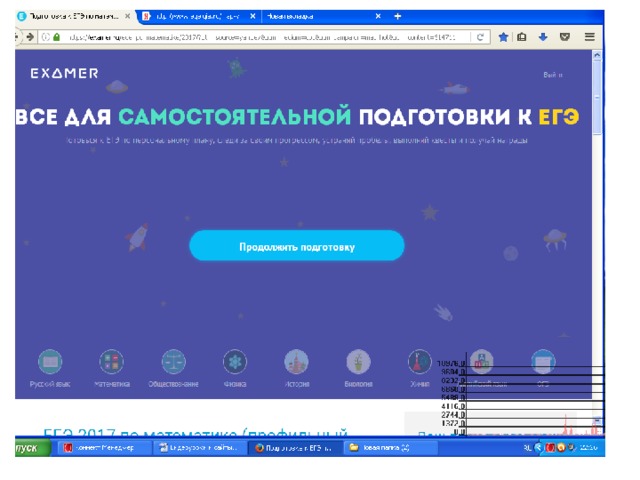Open the Pocket icon in toolbar
This screenshot has width=640, height=480.
(565, 37)
